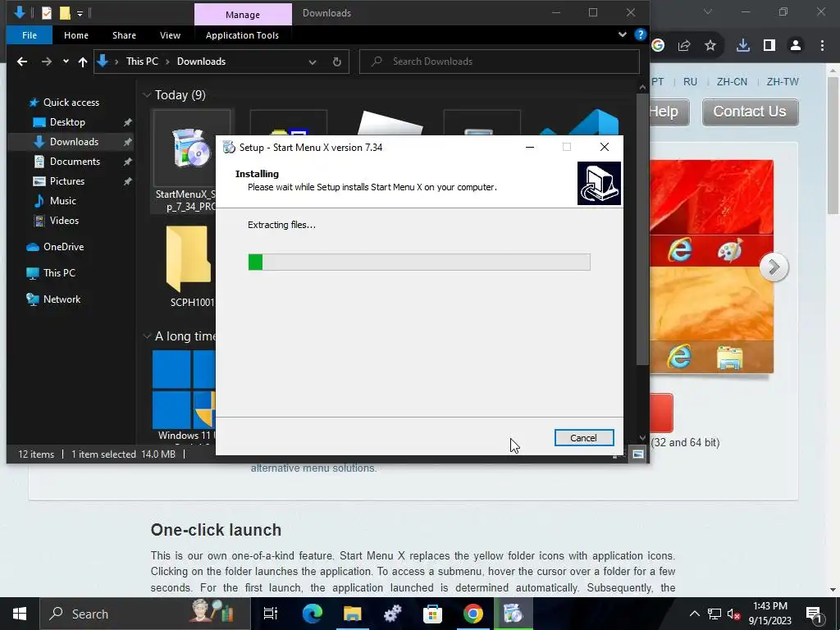Viewport: 840px width, 630px height.
Task: Select Quick access in navigation pane
Action: (71, 103)
